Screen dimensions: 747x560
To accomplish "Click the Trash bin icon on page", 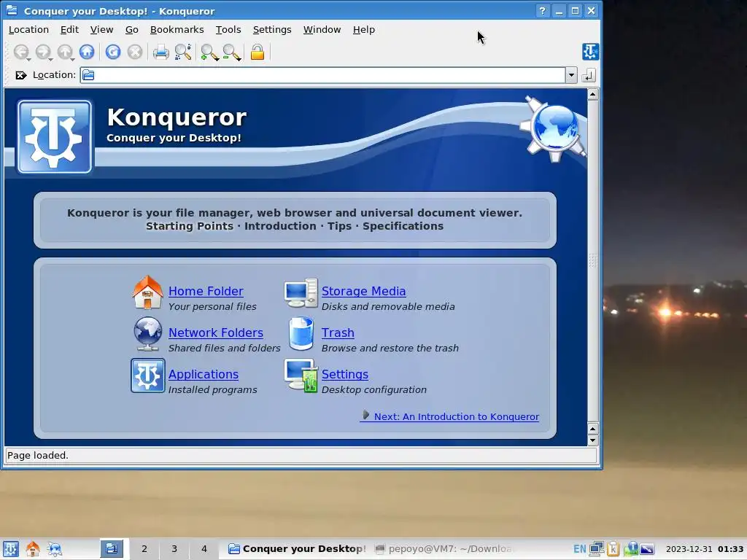I will (x=301, y=333).
